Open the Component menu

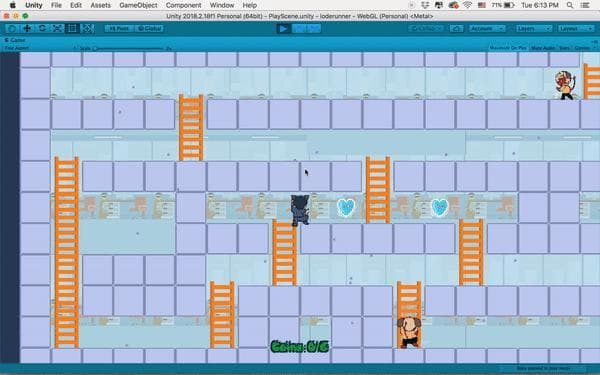(x=183, y=5)
